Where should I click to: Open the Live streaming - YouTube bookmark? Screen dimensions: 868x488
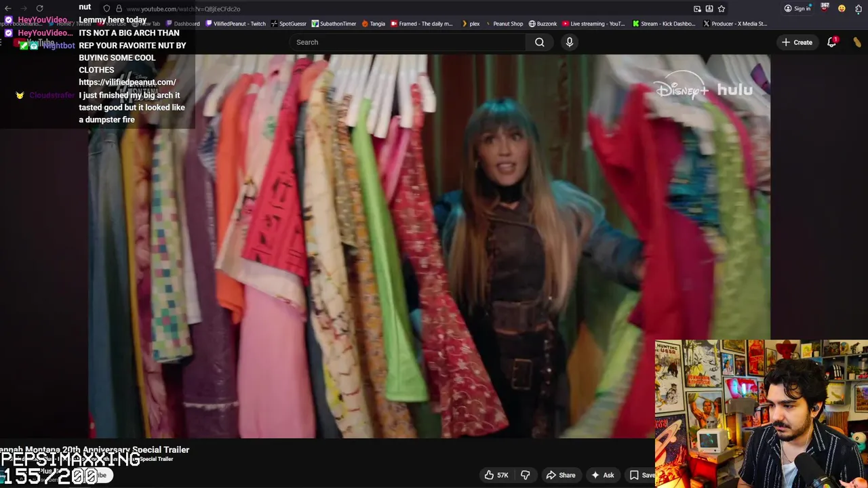pyautogui.click(x=593, y=24)
